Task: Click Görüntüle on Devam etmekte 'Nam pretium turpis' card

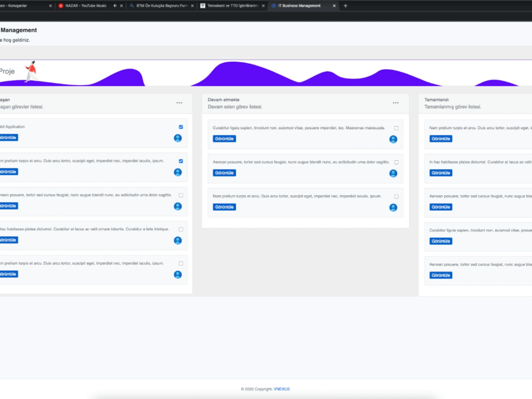Action: tap(225, 207)
